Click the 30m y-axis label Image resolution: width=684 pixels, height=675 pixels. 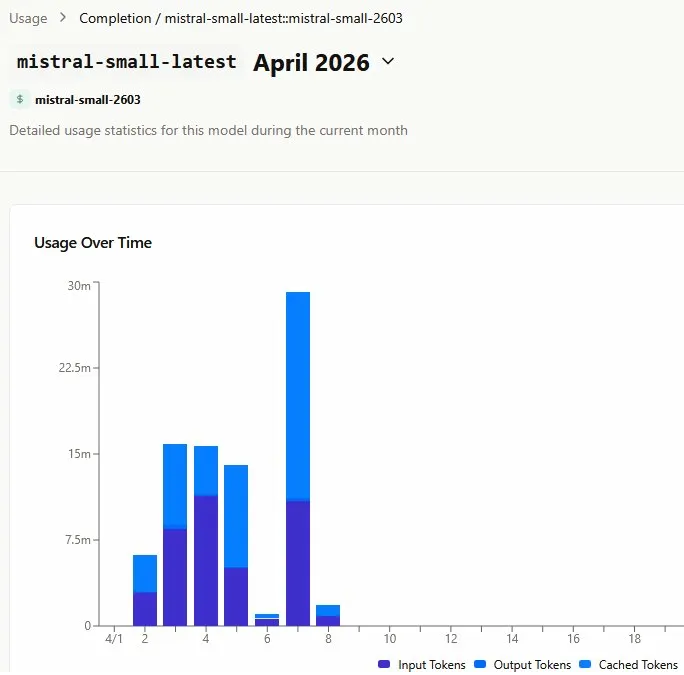point(79,286)
